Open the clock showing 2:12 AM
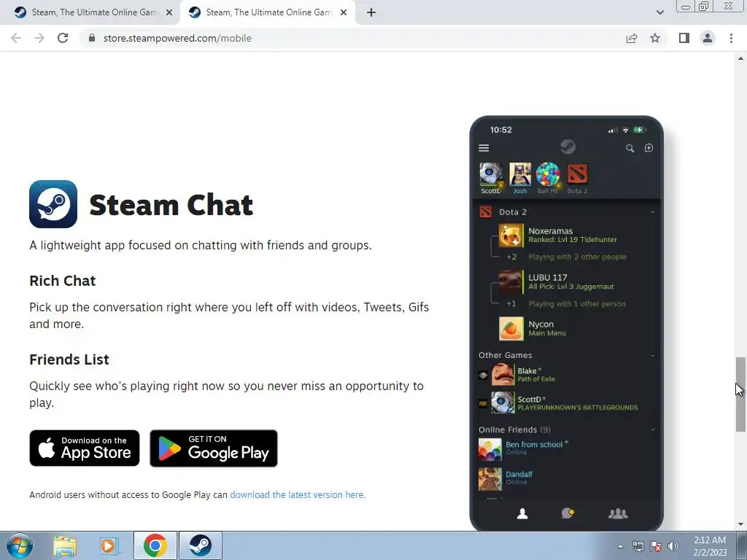 tap(710, 546)
